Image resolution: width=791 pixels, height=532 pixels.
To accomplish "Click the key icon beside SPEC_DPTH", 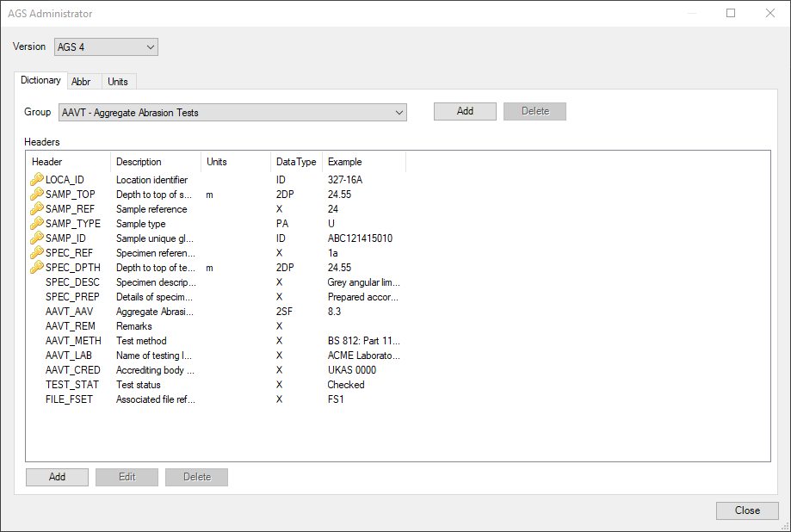I will (36, 267).
